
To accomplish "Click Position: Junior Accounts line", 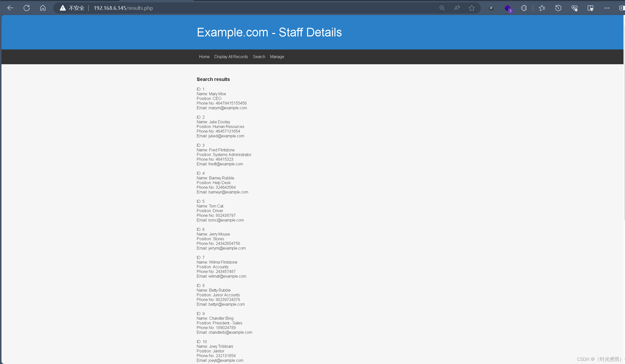I will [218, 295].
